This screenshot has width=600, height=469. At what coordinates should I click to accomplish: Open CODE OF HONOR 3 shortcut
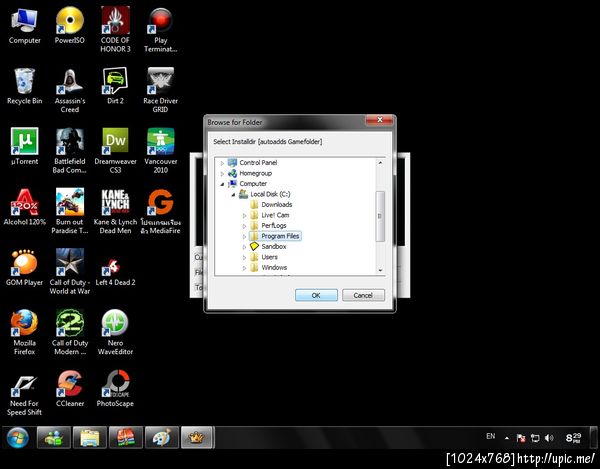115,30
